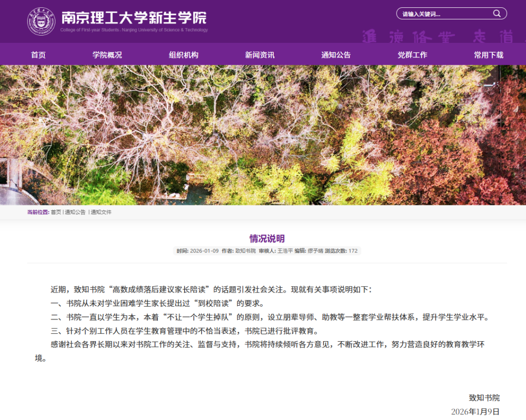
Task: Click the university emblem logo
Action: [x=41, y=21]
